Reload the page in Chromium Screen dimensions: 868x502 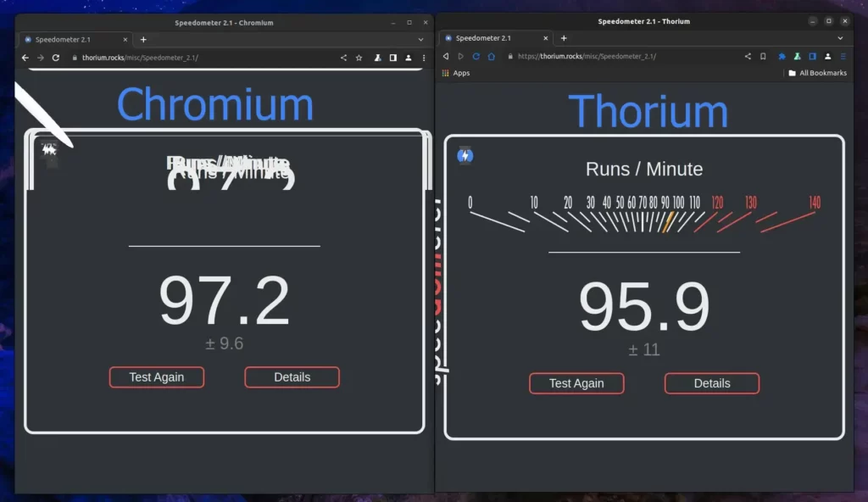tap(56, 58)
